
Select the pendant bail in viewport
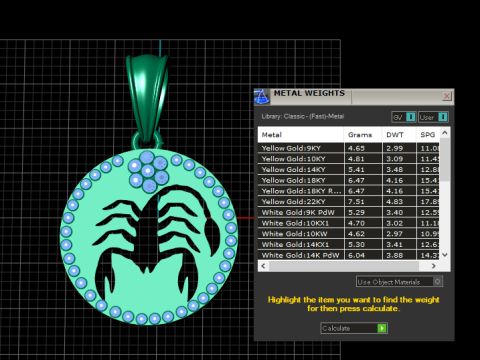147,97
